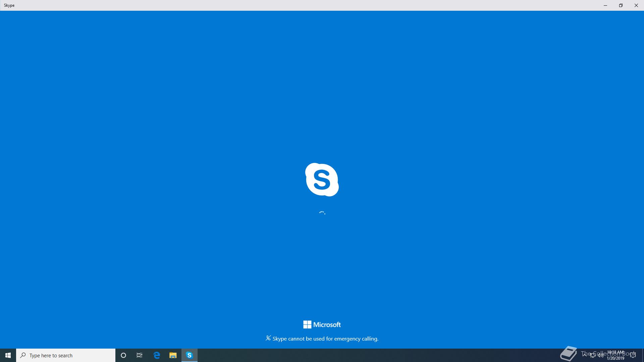Image resolution: width=644 pixels, height=362 pixels.
Task: Open the taskbar clock and date
Action: (x=615, y=355)
